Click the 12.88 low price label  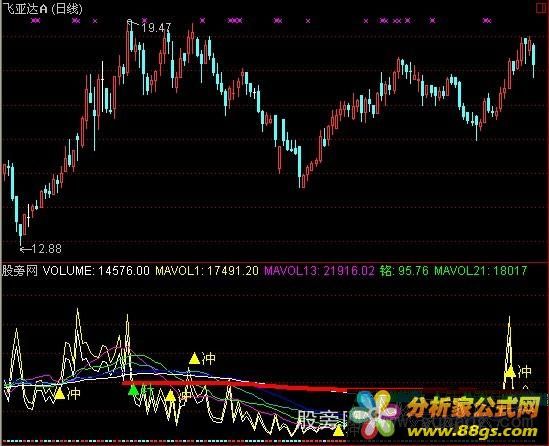coord(46,249)
